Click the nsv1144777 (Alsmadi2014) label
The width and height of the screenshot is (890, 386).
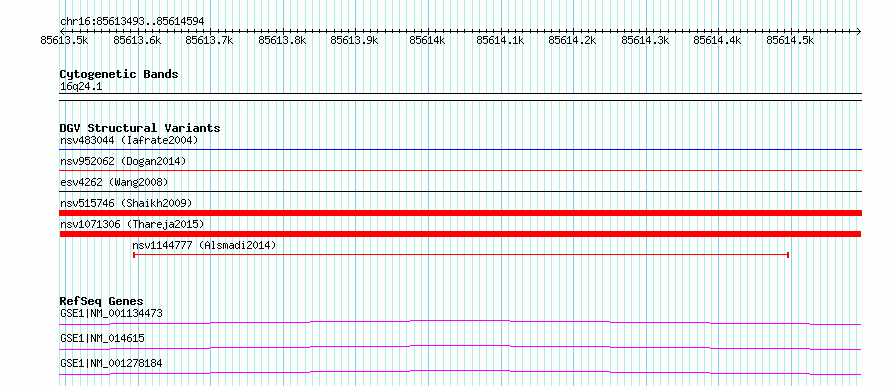point(204,245)
